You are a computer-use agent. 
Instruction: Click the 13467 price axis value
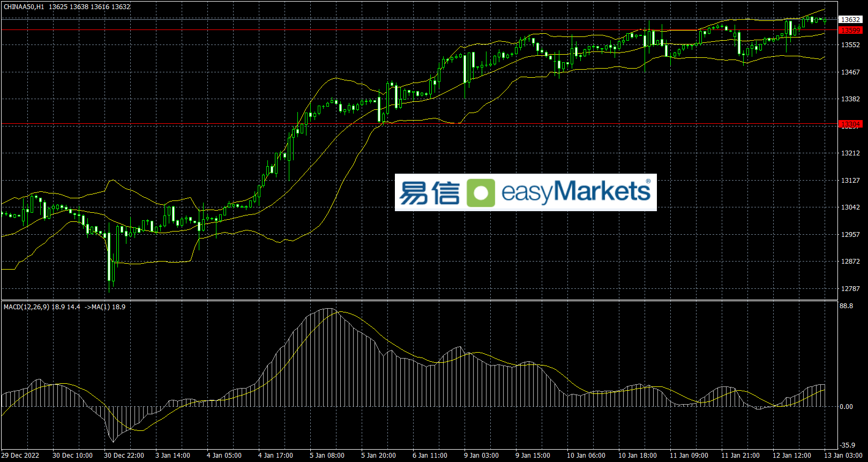click(x=850, y=72)
